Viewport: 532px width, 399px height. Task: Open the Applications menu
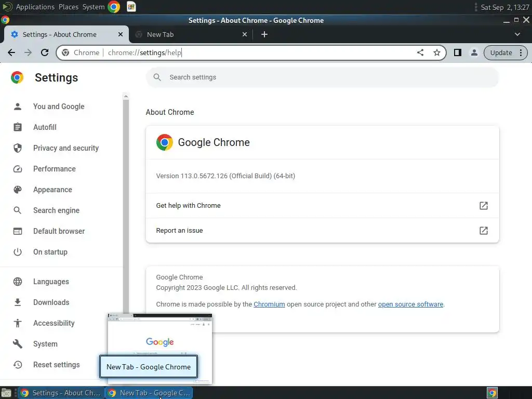coord(35,7)
